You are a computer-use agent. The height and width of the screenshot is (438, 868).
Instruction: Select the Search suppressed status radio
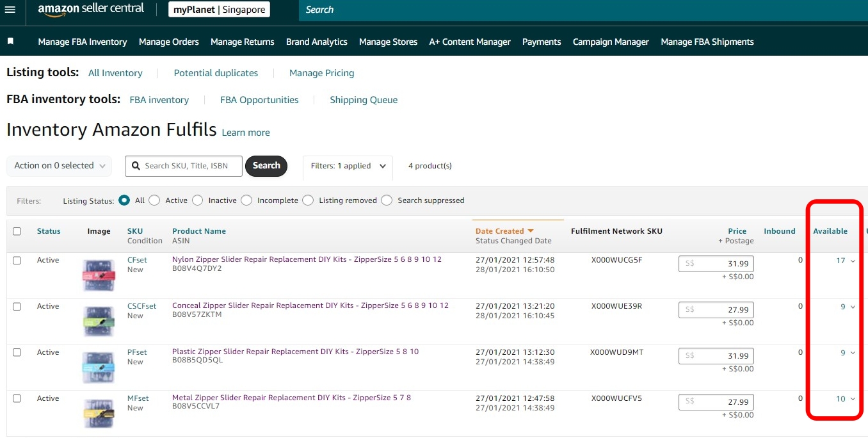tap(387, 200)
